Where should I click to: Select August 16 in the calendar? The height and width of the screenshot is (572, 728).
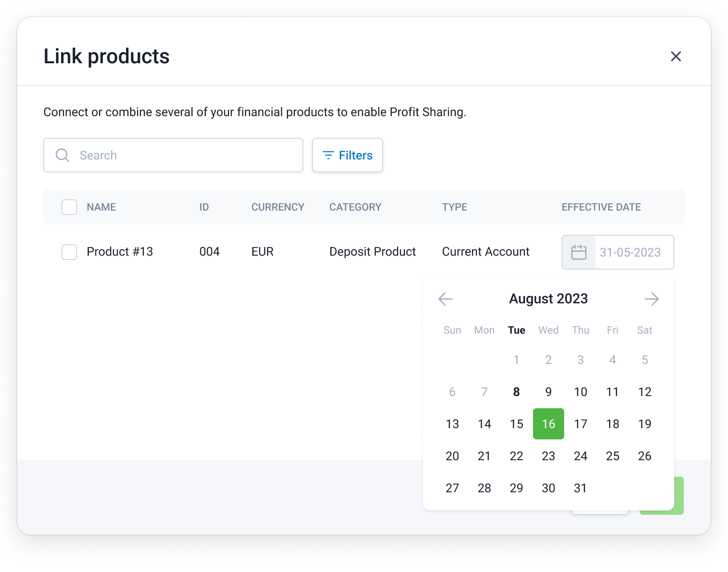[549, 424]
